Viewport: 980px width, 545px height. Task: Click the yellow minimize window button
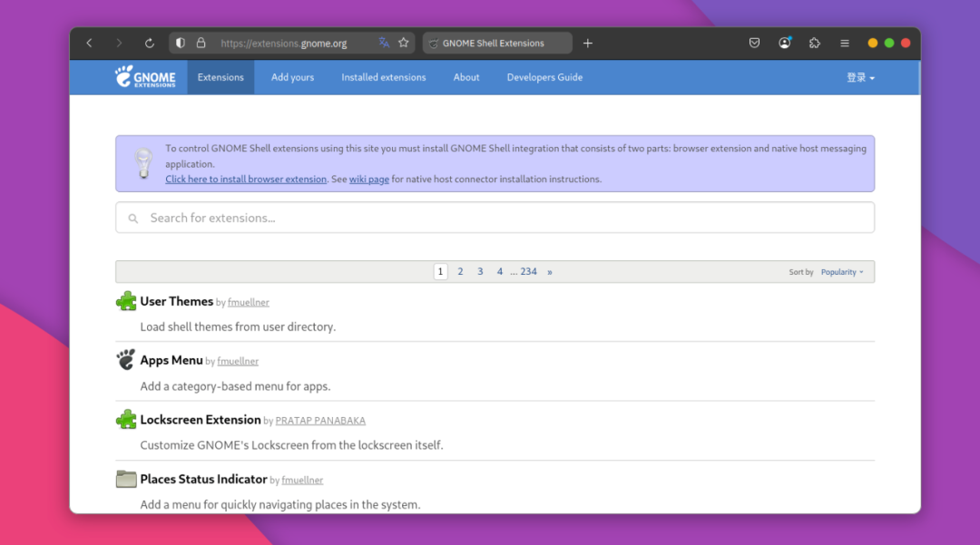click(873, 44)
